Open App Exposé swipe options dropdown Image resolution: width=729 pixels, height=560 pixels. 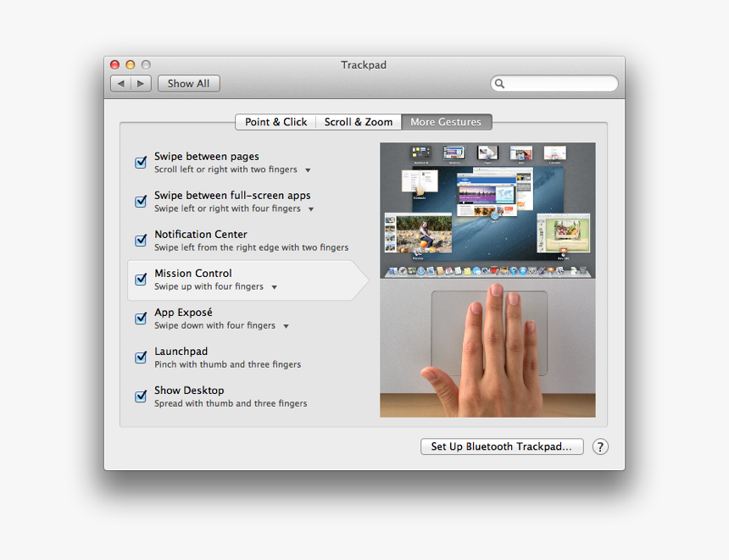point(286,326)
